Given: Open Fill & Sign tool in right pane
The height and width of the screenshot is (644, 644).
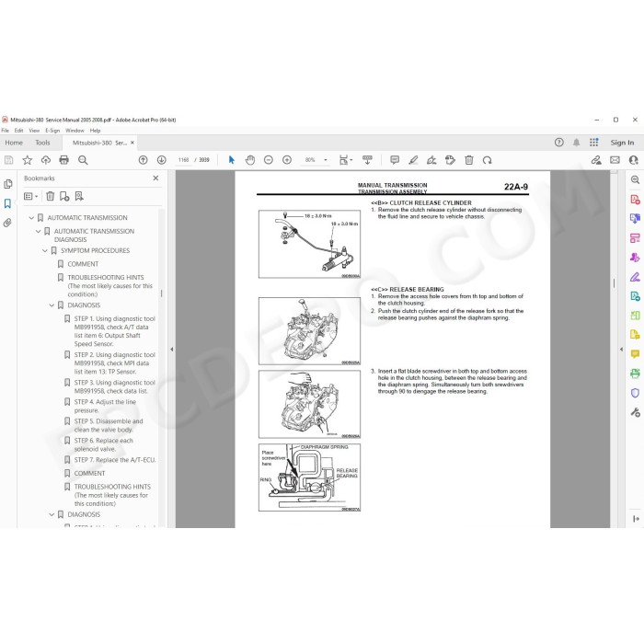Looking at the screenshot, I should tap(635, 277).
